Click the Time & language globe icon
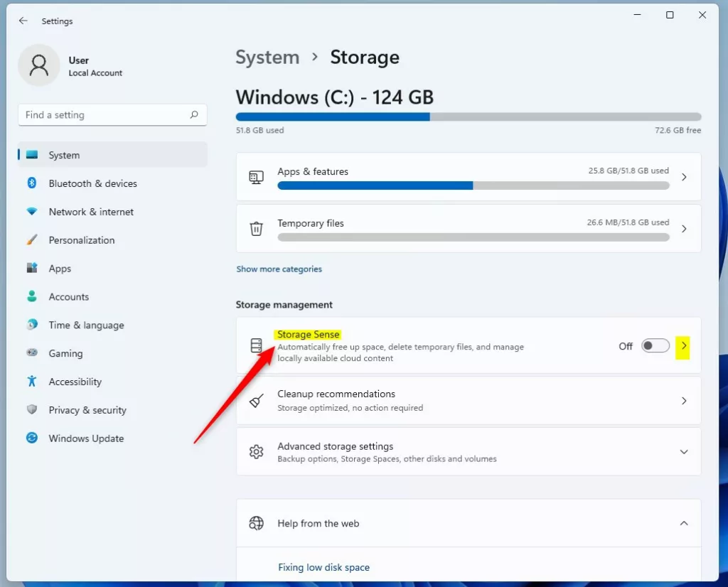This screenshot has width=728, height=587. (31, 324)
